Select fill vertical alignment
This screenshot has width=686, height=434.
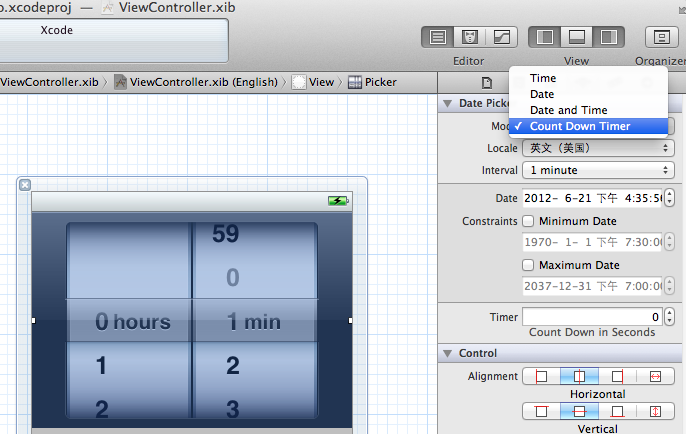[655, 411]
